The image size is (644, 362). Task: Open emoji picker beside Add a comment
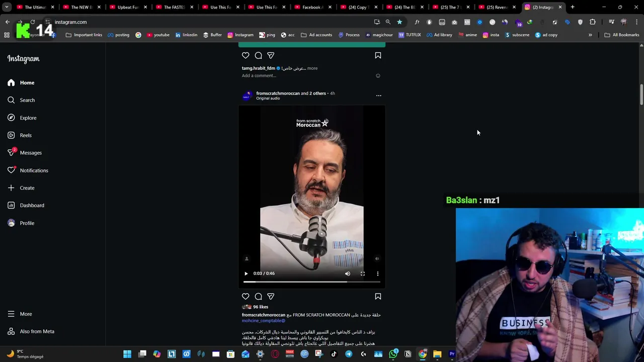[378, 76]
